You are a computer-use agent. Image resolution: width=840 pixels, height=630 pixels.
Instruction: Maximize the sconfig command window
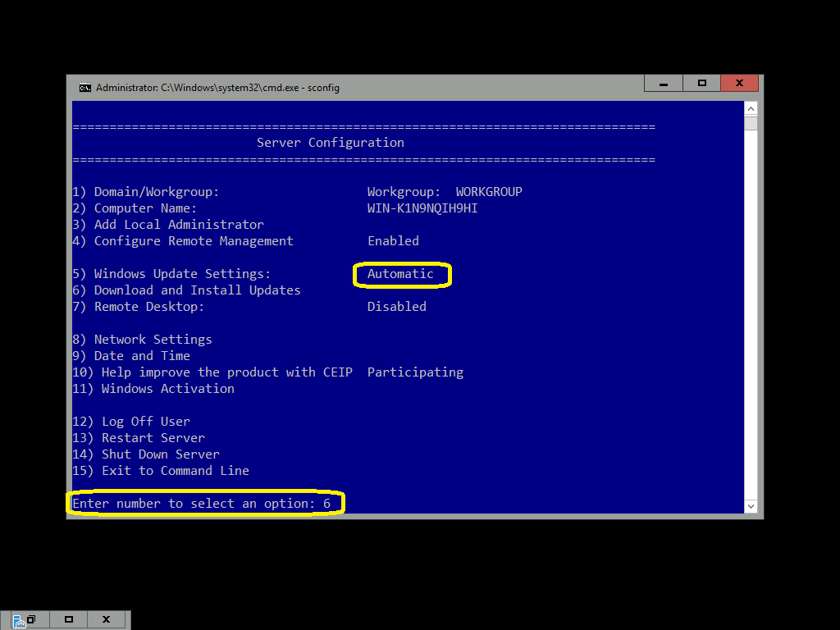tap(701, 84)
